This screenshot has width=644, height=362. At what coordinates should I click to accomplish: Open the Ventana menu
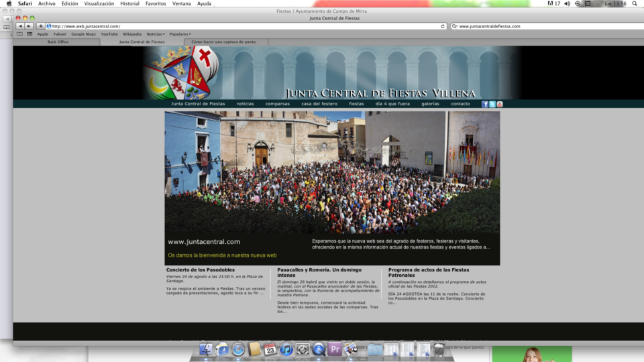point(182,3)
